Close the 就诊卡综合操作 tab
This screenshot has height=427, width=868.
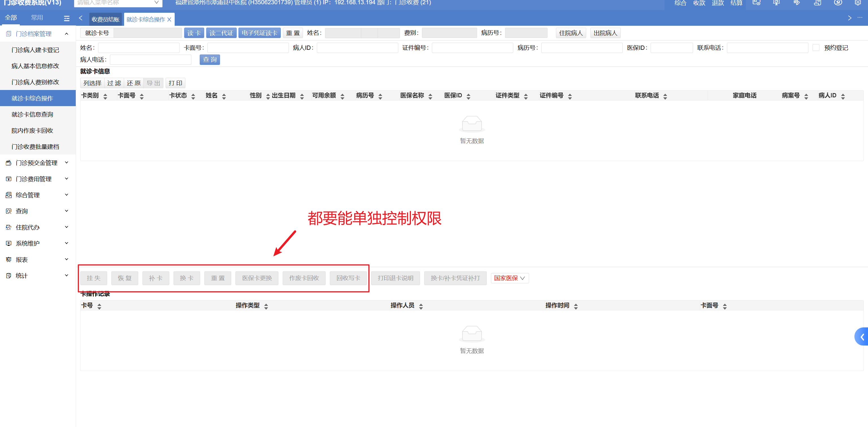coord(170,20)
